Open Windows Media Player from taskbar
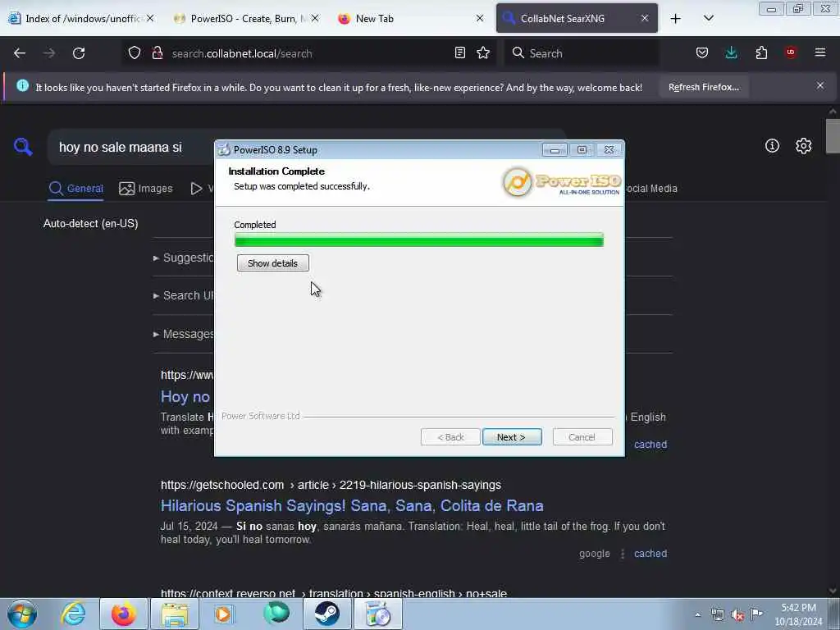This screenshot has height=630, width=840. [x=224, y=614]
